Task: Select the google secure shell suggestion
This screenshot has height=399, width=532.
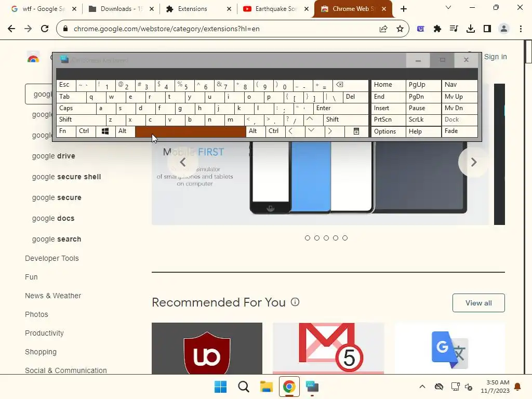Action: pos(66,177)
